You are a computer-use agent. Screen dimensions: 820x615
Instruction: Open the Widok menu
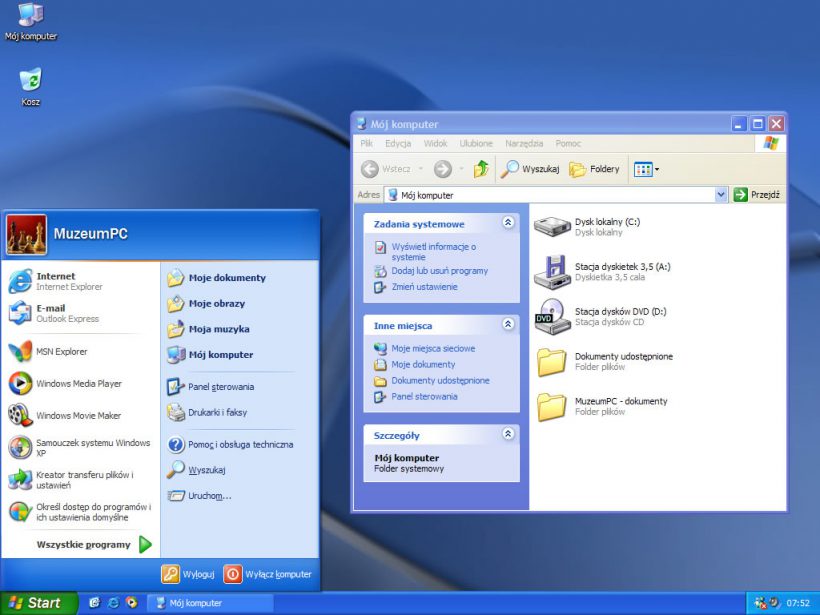pos(435,144)
